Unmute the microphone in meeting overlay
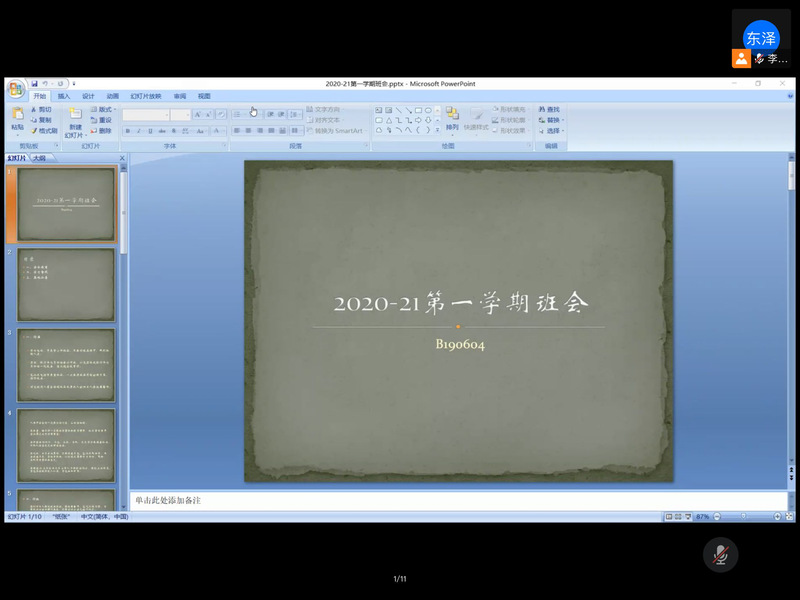Viewport: 800px width, 600px height. (719, 555)
